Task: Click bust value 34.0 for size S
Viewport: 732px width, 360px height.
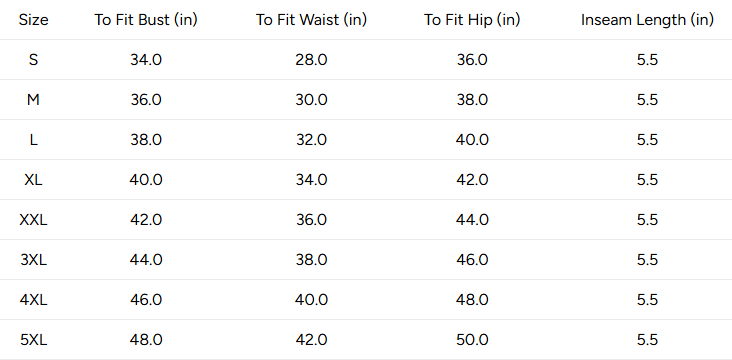Action: click(x=146, y=60)
